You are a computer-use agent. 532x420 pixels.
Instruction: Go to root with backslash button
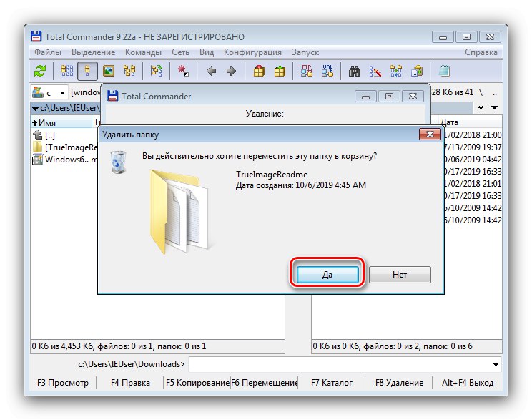(481, 92)
